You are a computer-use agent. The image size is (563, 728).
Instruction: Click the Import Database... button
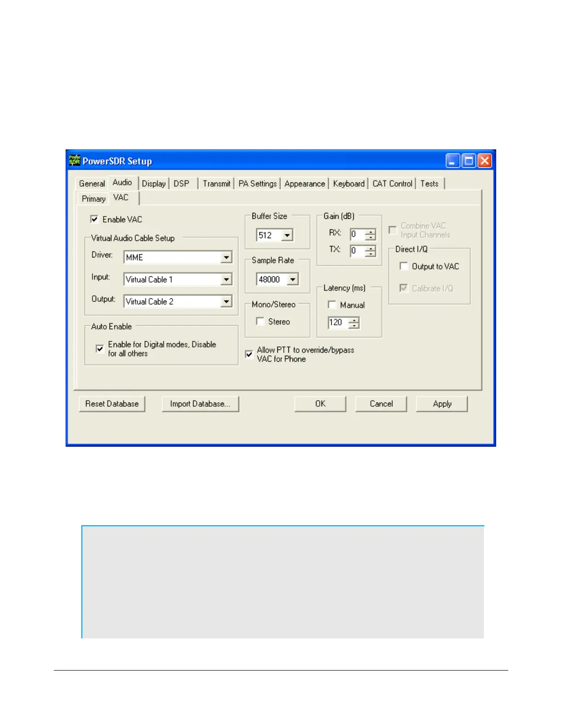point(200,404)
